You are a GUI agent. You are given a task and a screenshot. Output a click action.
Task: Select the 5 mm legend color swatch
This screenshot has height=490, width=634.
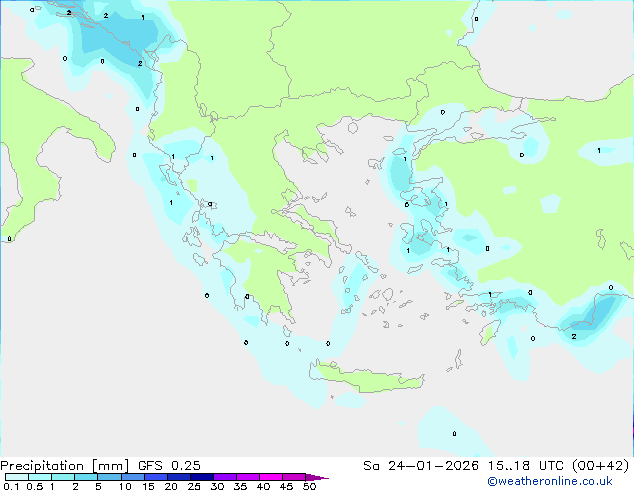[x=110, y=477]
